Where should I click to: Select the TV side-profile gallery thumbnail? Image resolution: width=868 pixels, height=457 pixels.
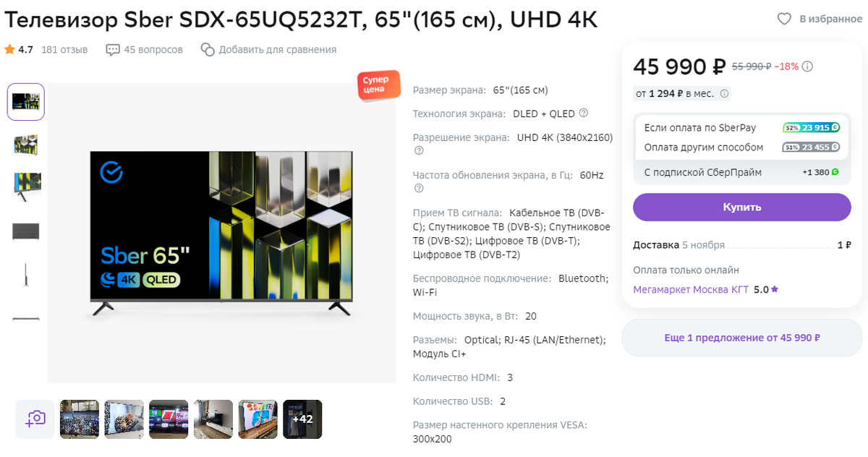[x=26, y=275]
